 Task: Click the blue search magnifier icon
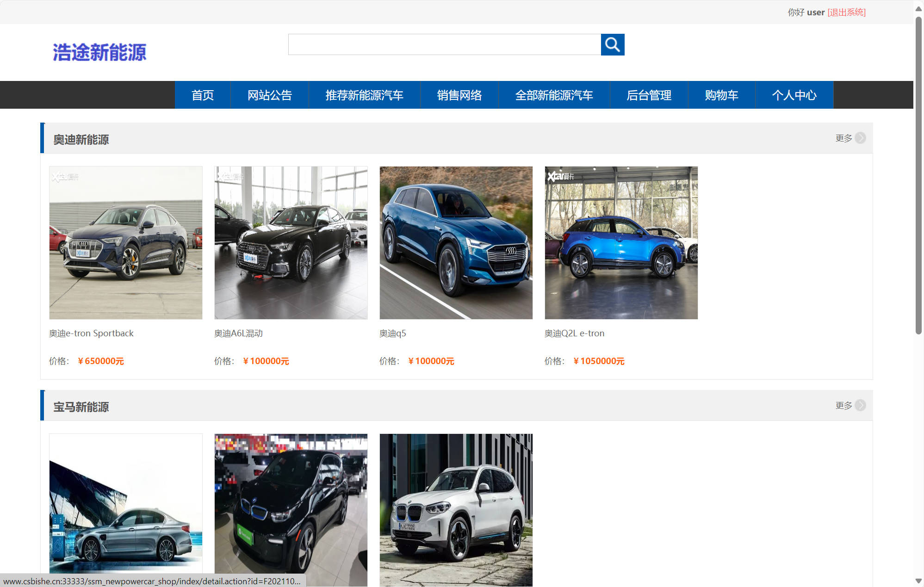click(612, 45)
